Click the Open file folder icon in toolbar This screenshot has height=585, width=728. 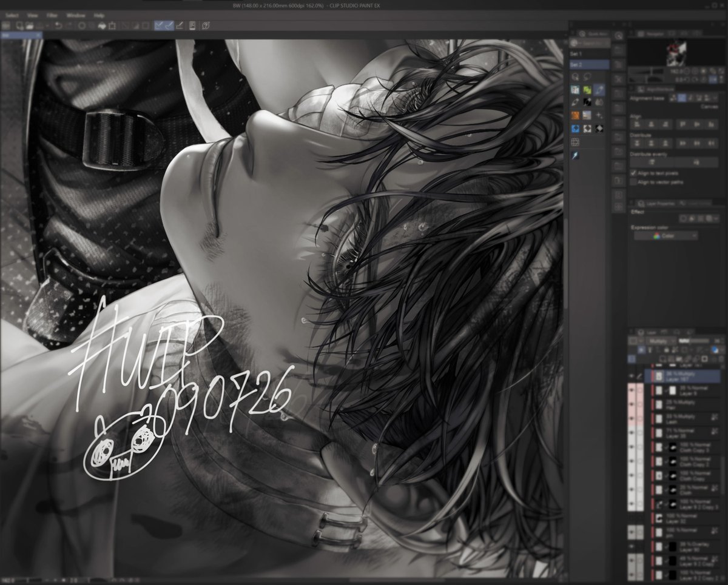click(x=29, y=26)
